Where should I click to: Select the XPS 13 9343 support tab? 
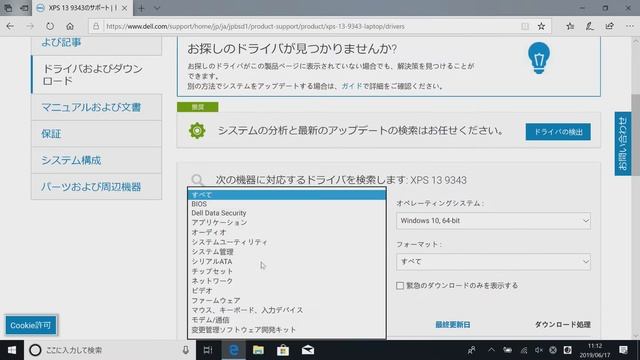pyautogui.click(x=82, y=8)
